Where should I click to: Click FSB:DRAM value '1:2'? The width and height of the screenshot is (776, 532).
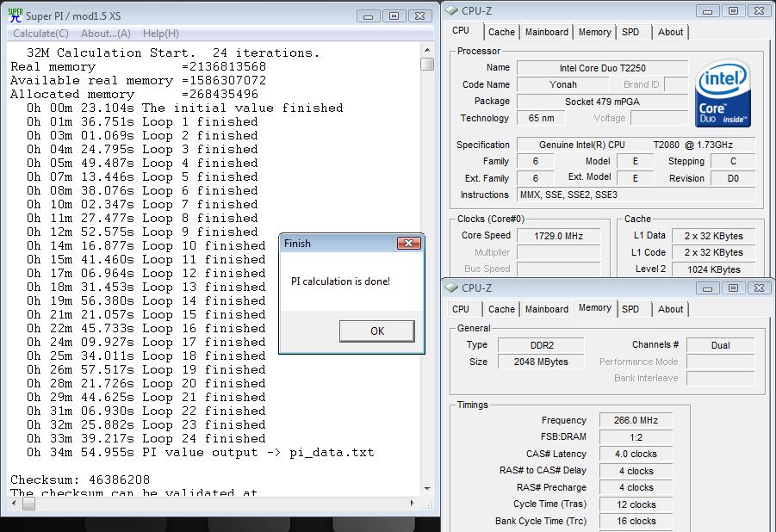[636, 437]
